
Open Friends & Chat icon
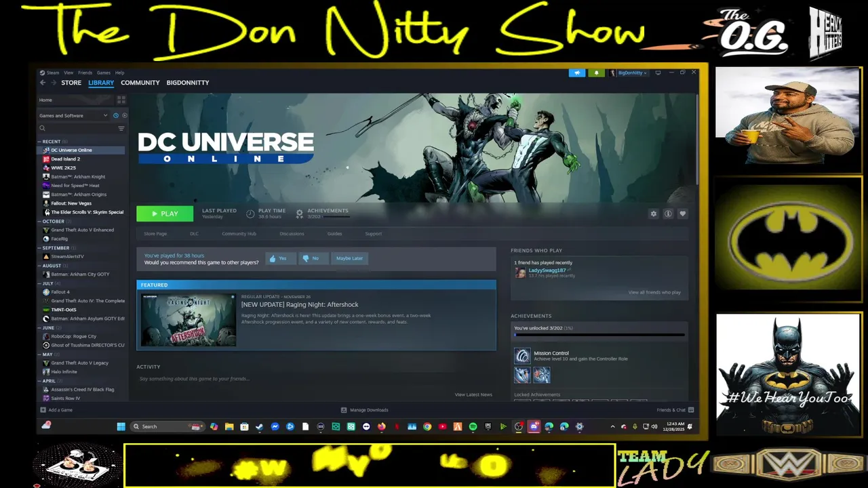[690, 410]
